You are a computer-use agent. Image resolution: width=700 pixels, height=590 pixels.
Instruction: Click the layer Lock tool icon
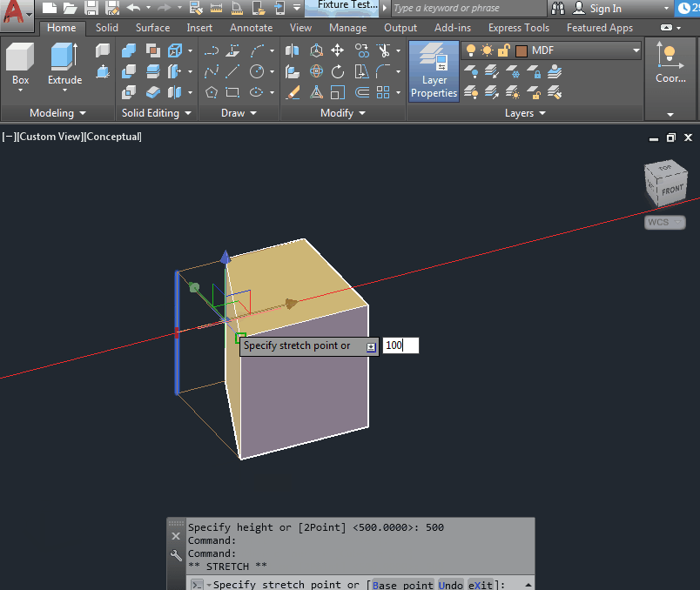click(x=534, y=71)
